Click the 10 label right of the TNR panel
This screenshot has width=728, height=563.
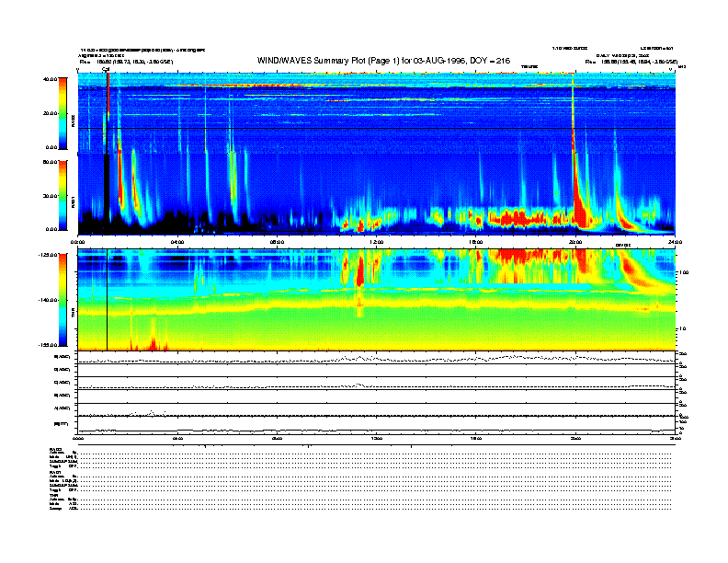[683, 329]
